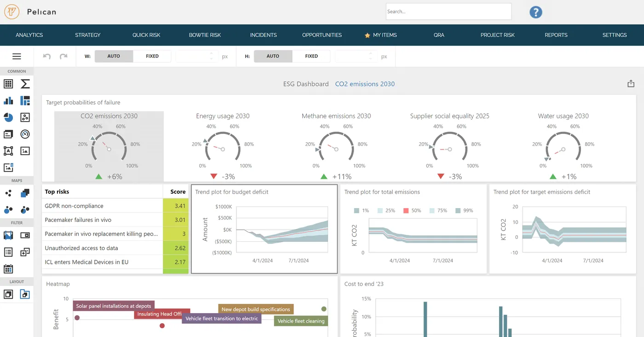Toggle the 1% legend color swatch
This screenshot has width=644, height=337.
pyautogui.click(x=356, y=210)
